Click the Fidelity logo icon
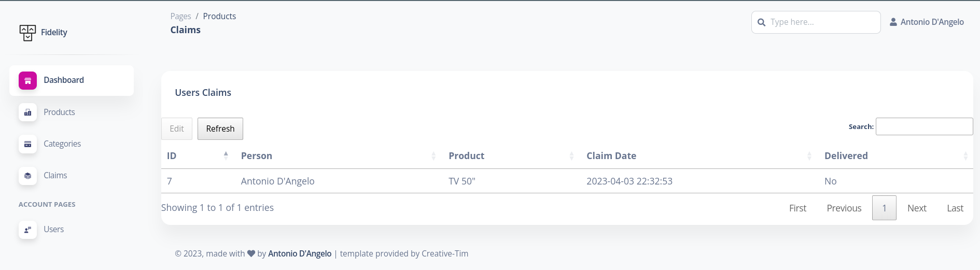 coord(27,33)
